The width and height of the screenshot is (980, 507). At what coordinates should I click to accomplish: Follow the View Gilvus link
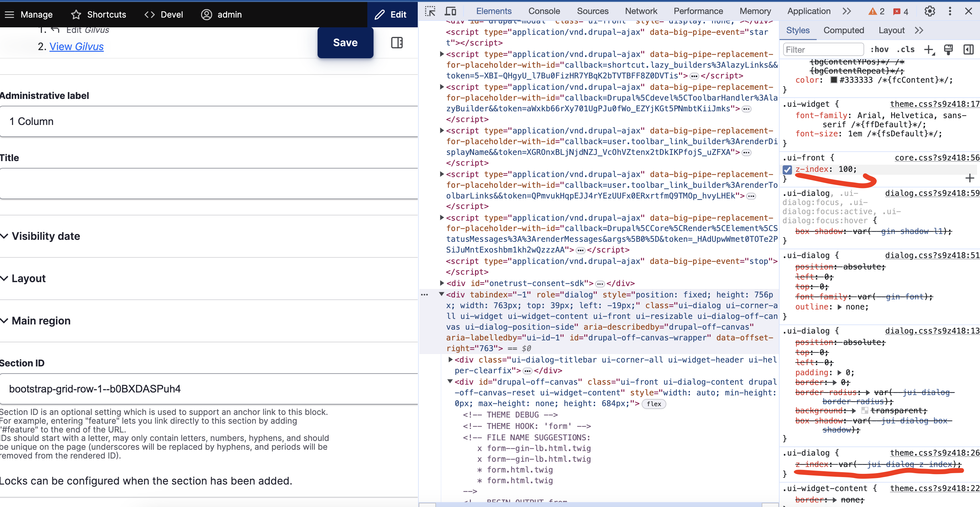point(76,47)
